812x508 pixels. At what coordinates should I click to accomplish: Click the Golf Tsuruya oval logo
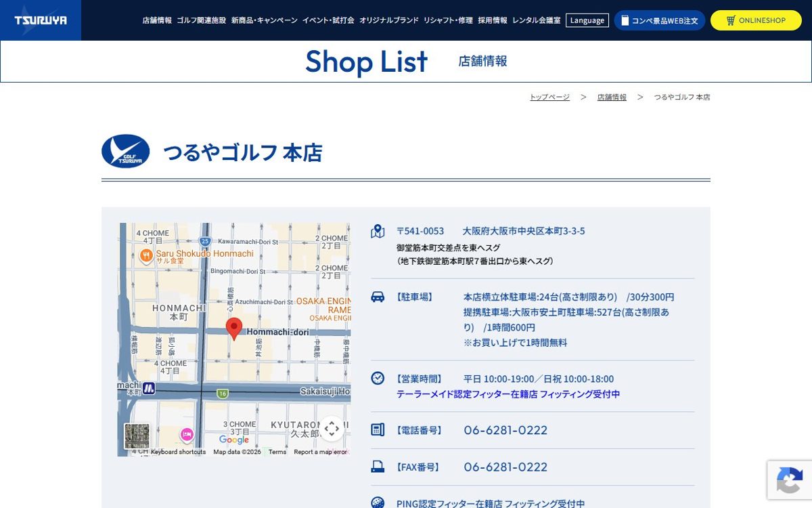point(126,151)
